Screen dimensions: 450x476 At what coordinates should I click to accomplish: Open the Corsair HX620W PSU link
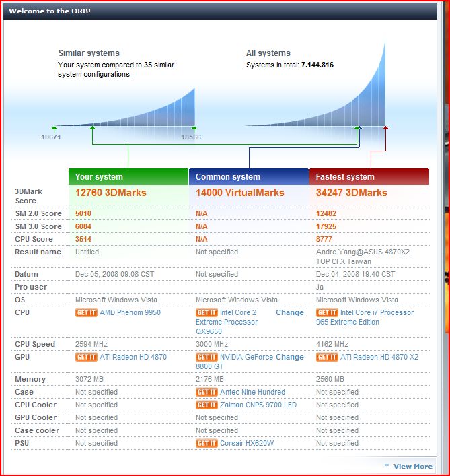tap(247, 443)
